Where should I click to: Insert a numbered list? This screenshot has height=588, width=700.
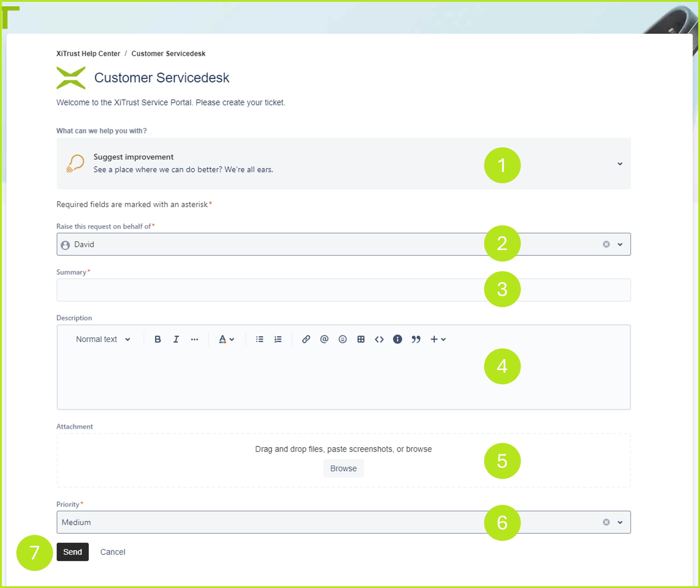click(278, 339)
